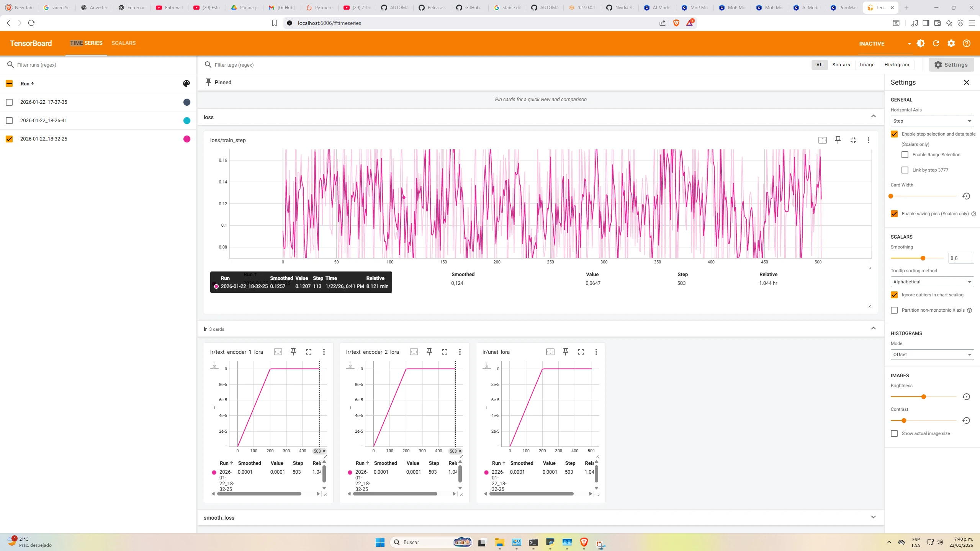980x551 pixels.
Task: Open Tooltip sorting method Alphabetical dropdown
Action: [932, 282]
